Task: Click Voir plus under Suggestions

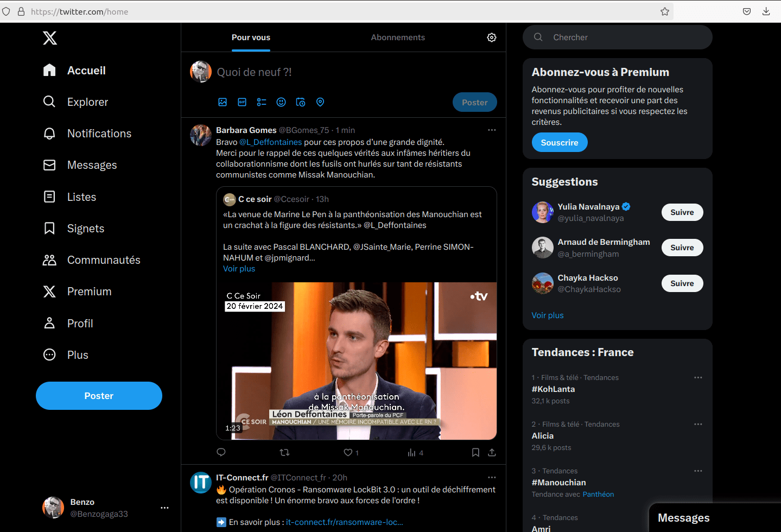Action: point(547,315)
